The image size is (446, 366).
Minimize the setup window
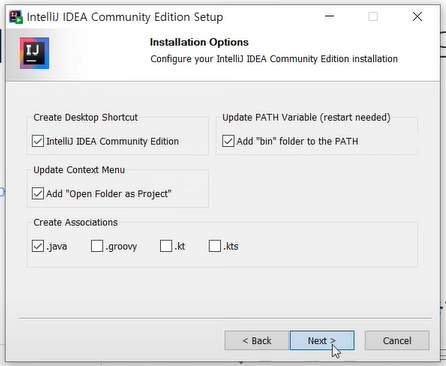click(329, 16)
